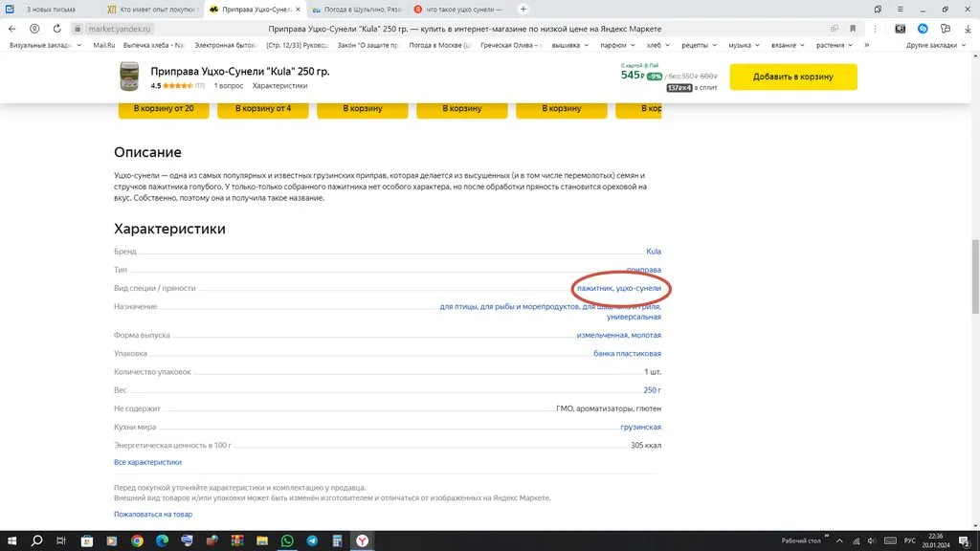Viewport: 980px width, 551px height.
Task: Show hidden system tray icons
Action: pos(839,541)
